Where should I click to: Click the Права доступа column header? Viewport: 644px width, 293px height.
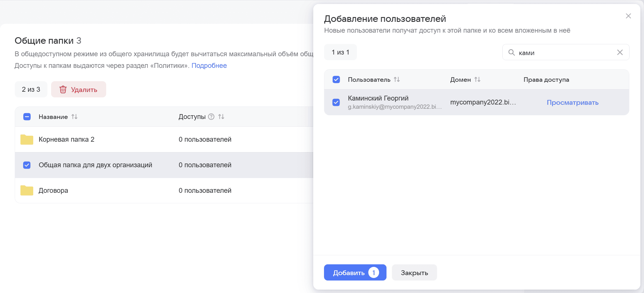click(546, 79)
